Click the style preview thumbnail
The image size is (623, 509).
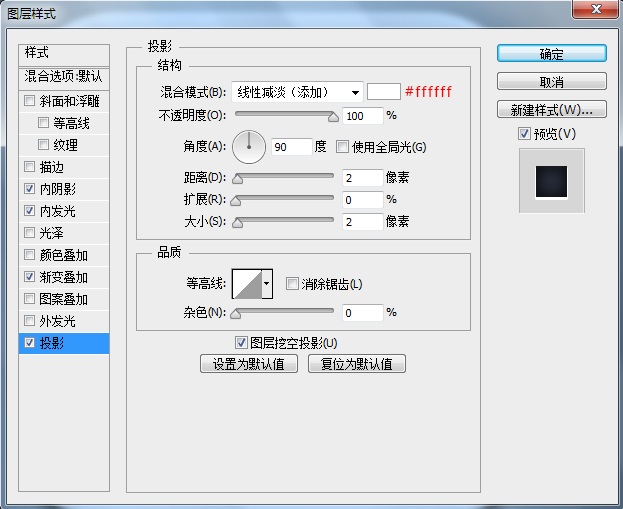pyautogui.click(x=551, y=181)
